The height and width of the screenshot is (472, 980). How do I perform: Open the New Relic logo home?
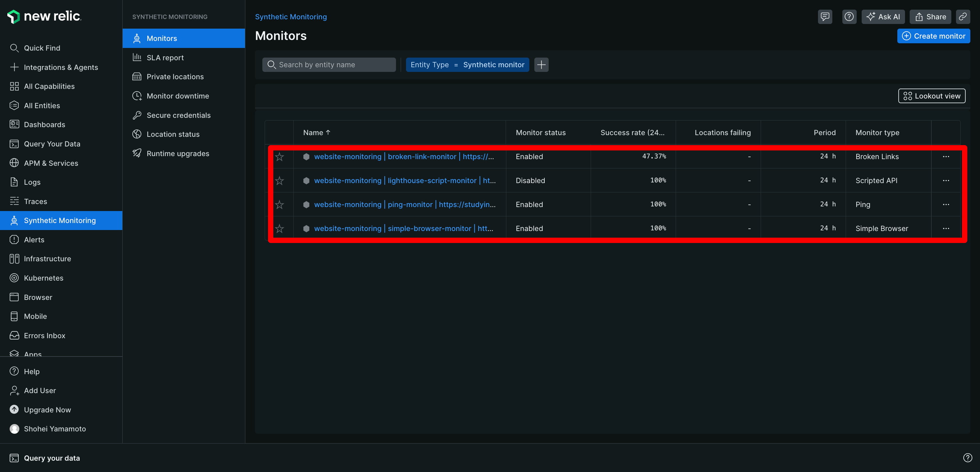tap(44, 16)
